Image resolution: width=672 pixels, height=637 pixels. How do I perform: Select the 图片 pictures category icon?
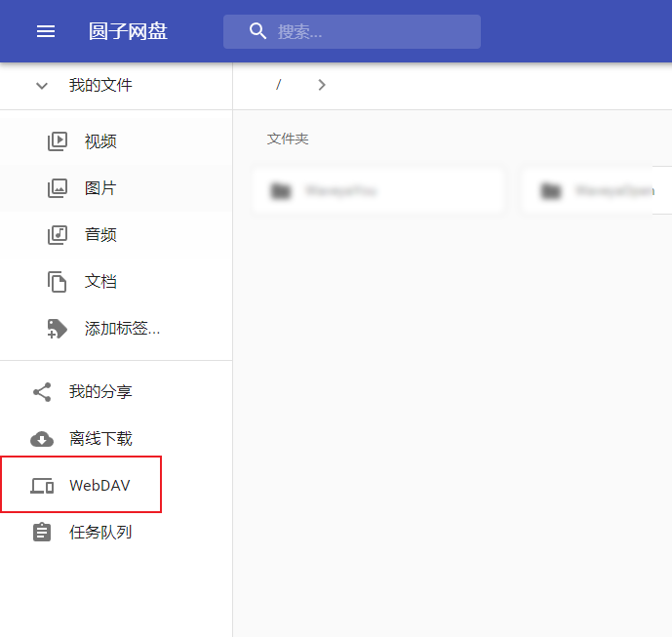click(x=58, y=188)
